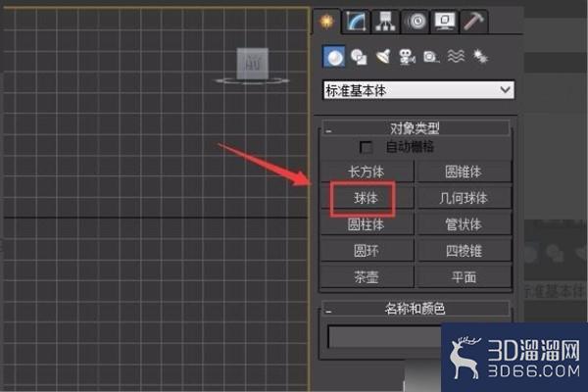Screen dimensions: 588x392
Task: Click the 几何球体 button
Action: click(464, 198)
